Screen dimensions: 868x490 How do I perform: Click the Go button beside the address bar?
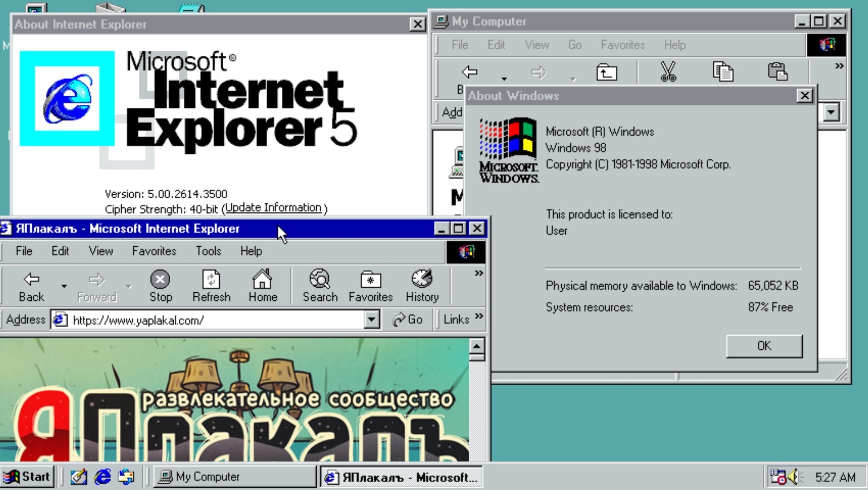click(x=407, y=320)
